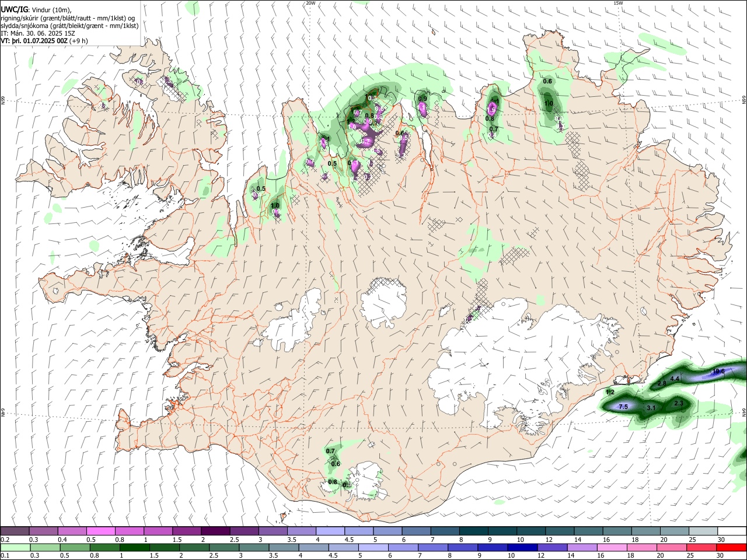The height and width of the screenshot is (560, 747).
Task: Select the darkest purple 2–2.5 snow legend swatch
Action: tap(215, 531)
